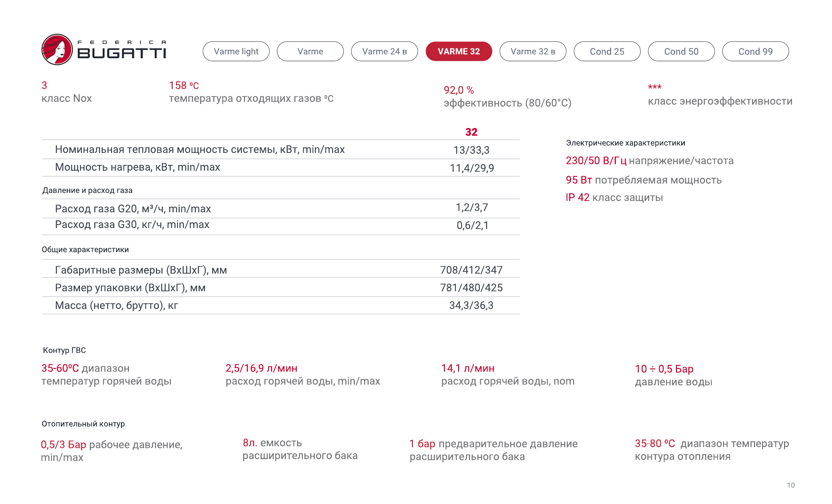Switch to the Cond 50 tab

coord(681,52)
